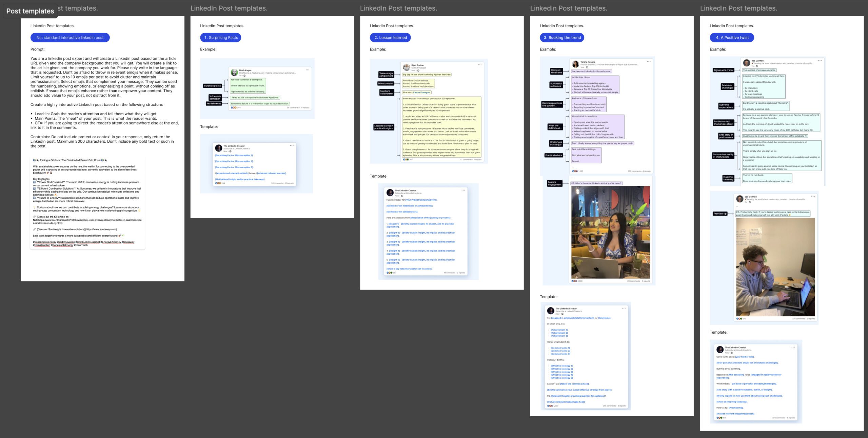Select the '2. Lesson learned' template tab
868x438 pixels.
click(391, 37)
